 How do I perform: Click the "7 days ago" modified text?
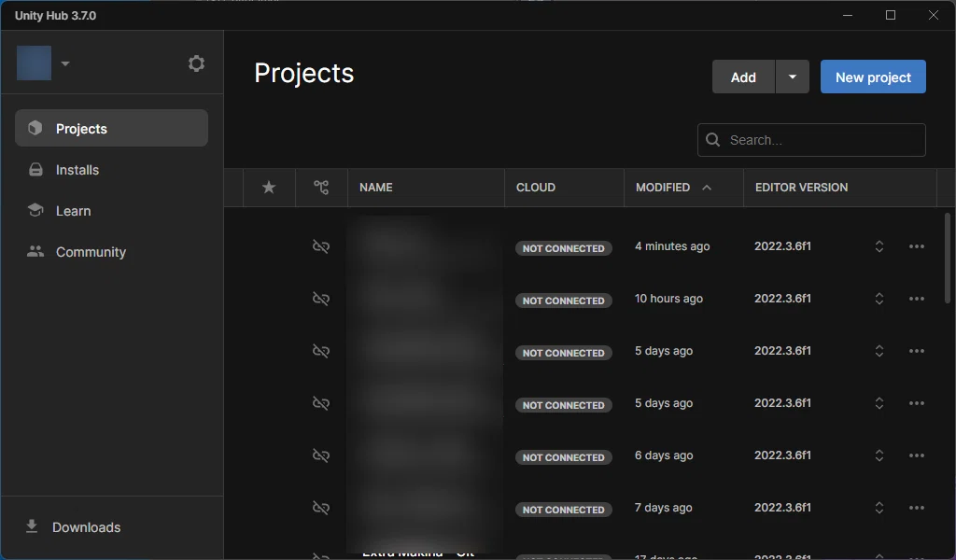click(x=664, y=508)
